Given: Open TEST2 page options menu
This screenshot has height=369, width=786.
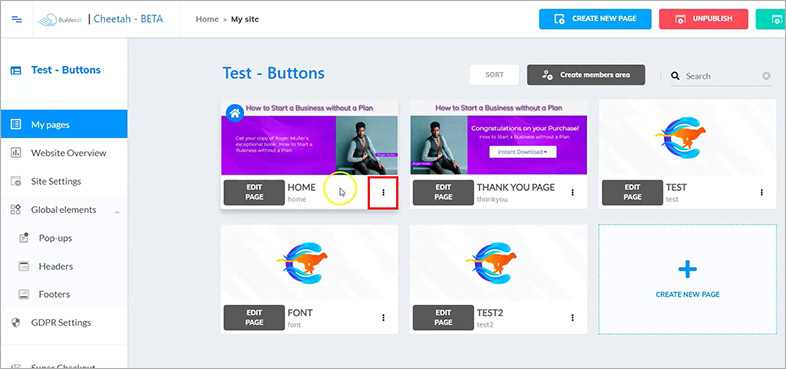Looking at the screenshot, I should click(572, 317).
